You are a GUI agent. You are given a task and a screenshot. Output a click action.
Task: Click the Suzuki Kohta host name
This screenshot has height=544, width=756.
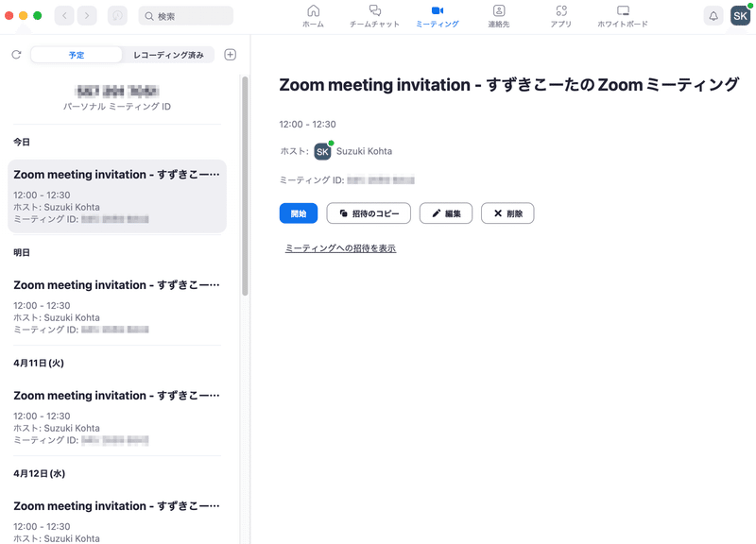[x=364, y=151]
